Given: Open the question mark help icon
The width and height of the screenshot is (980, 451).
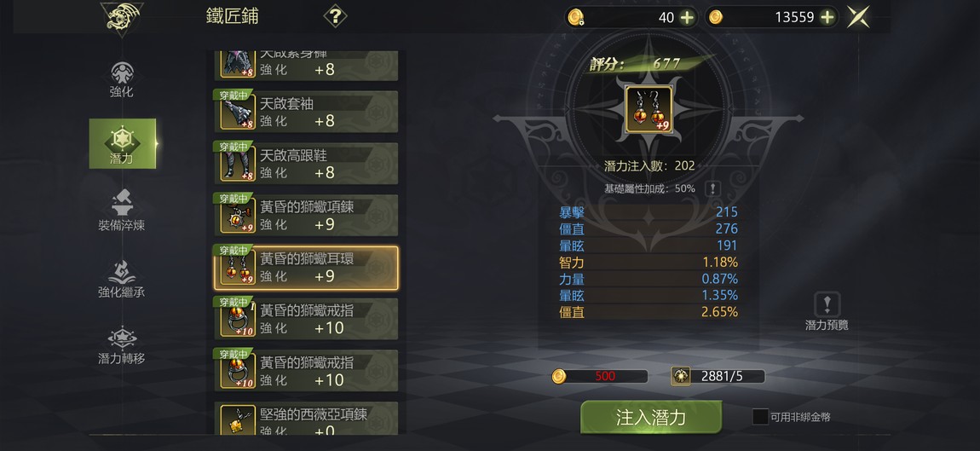Looking at the screenshot, I should click(335, 15).
